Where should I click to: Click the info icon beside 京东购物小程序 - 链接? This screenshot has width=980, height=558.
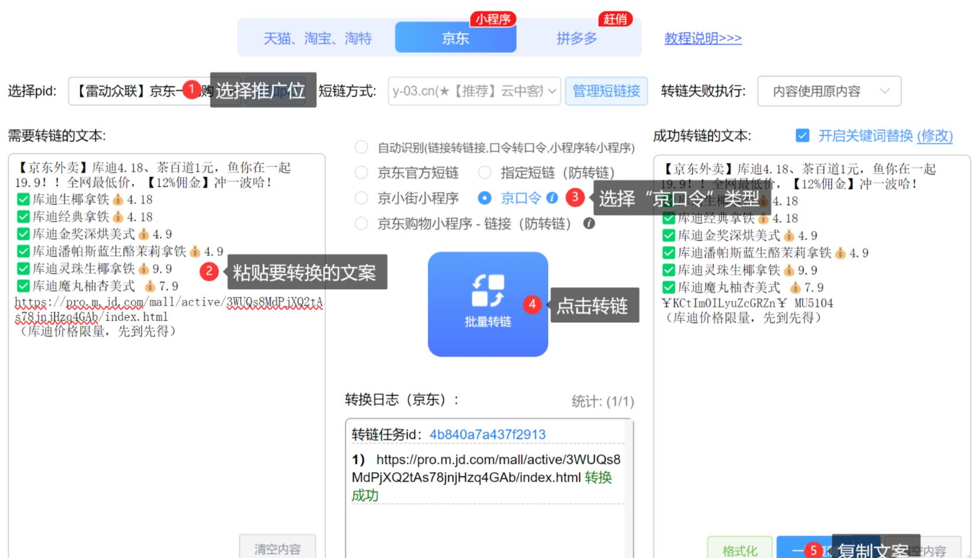tap(589, 223)
